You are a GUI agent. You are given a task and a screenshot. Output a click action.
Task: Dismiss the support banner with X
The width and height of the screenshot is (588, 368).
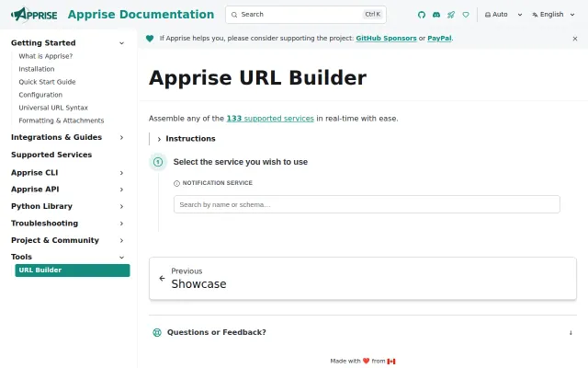click(575, 39)
